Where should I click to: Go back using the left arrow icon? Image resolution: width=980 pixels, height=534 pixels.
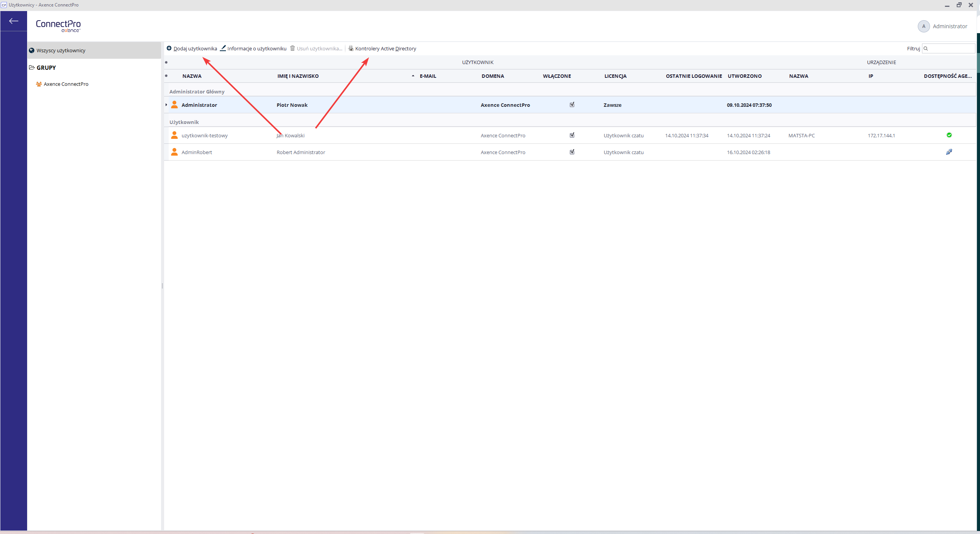tap(14, 21)
